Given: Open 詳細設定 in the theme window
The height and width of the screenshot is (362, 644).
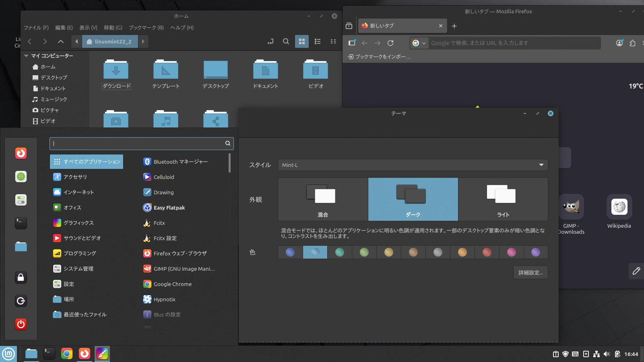Looking at the screenshot, I should [x=530, y=272].
